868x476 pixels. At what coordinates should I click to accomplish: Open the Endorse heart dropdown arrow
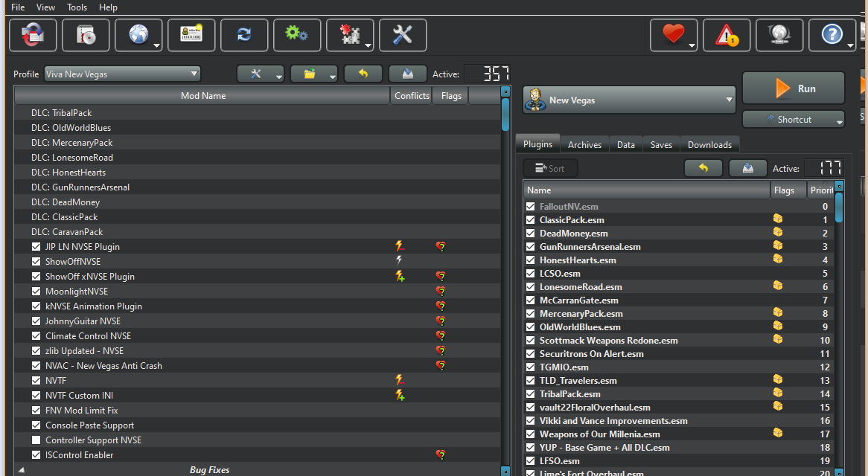692,45
